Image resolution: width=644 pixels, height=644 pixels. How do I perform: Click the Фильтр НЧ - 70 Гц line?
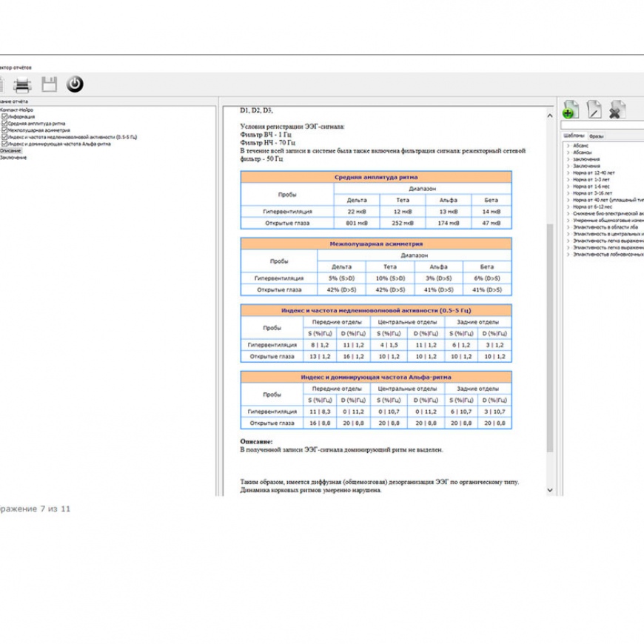click(x=267, y=143)
